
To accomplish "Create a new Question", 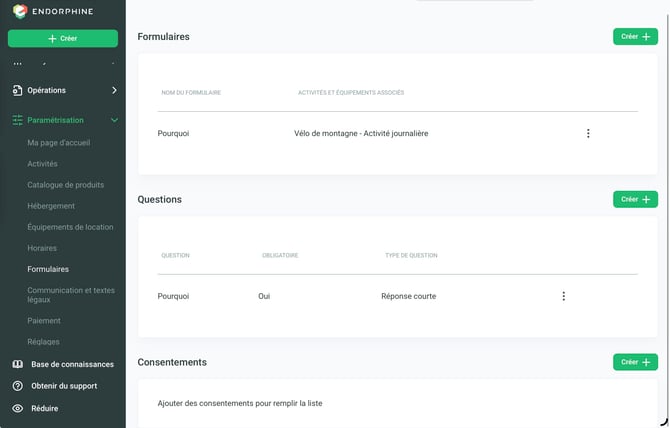I will pos(635,199).
